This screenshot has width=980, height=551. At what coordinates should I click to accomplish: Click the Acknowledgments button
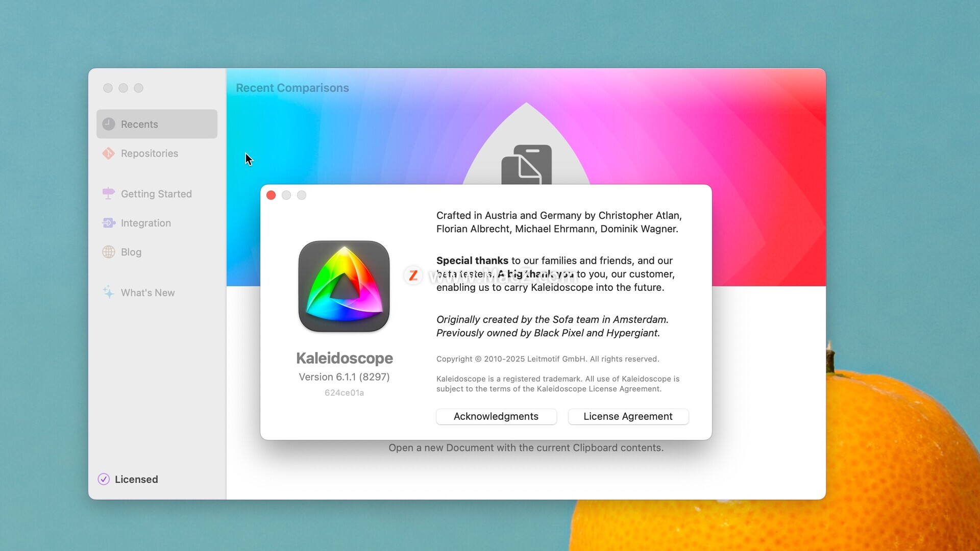496,416
